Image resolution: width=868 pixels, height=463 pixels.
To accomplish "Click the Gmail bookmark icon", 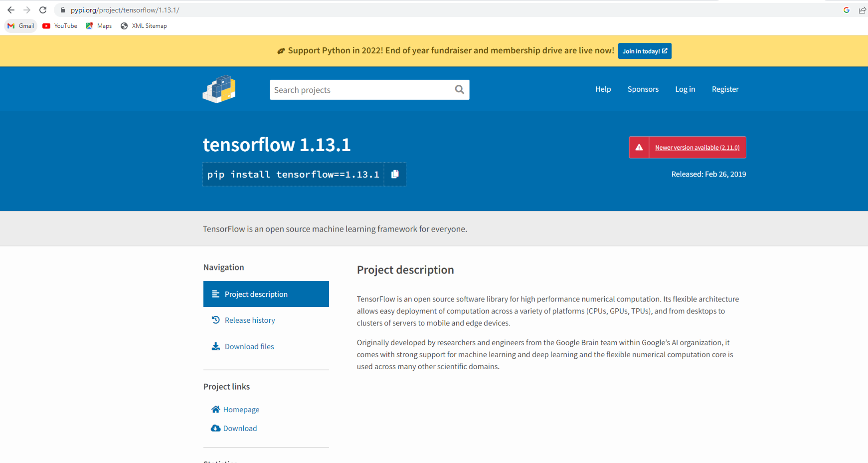I will point(11,26).
